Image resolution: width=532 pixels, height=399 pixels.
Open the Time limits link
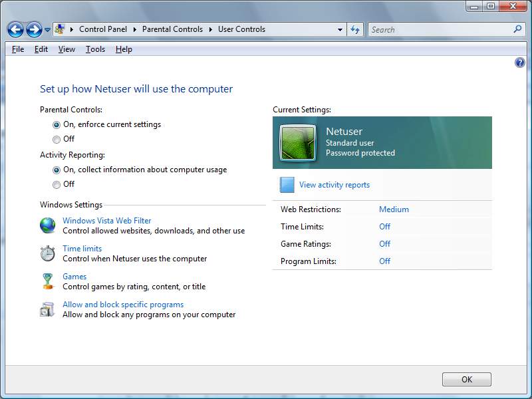82,249
